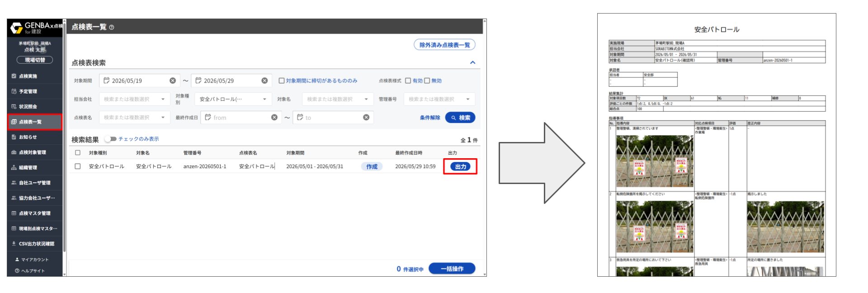Click the anzen-20260501-1 table cell
The height and width of the screenshot is (293, 868).
205,166
